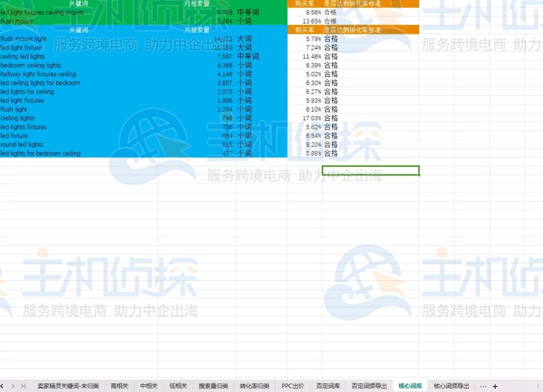This screenshot has height=392, width=543.
Task: Open the 转化率归类 sheet tab
Action: point(254,387)
